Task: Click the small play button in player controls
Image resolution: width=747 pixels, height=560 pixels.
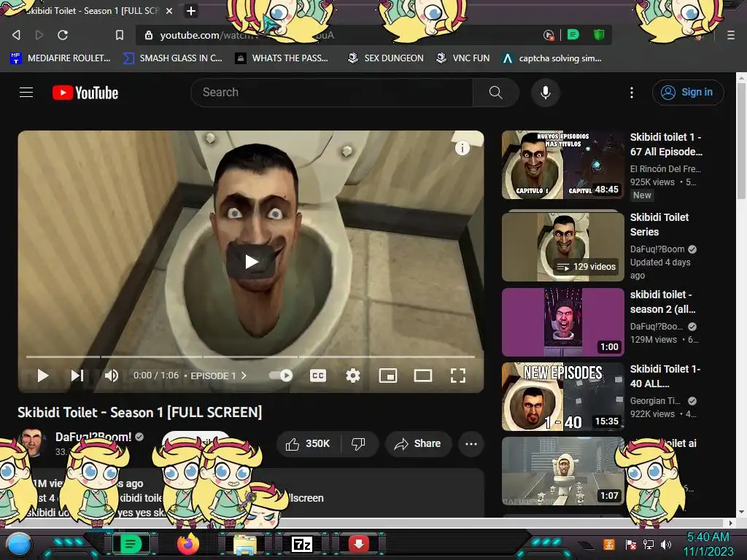Action: [x=43, y=376]
